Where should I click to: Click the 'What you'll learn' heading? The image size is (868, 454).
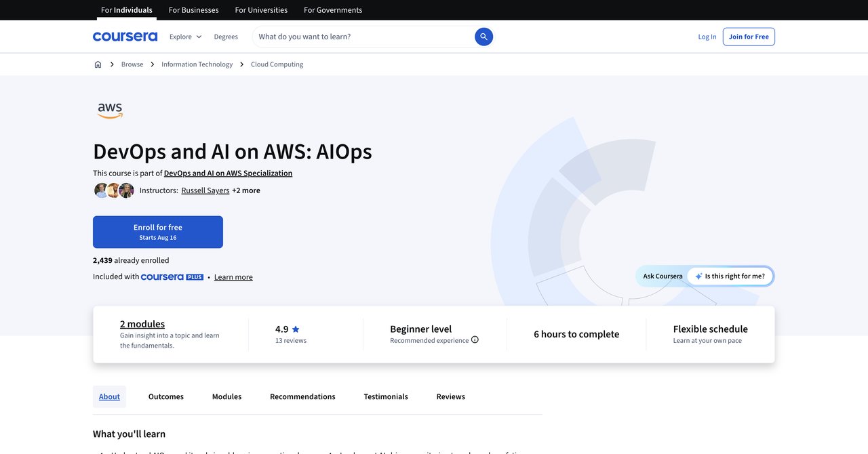point(129,434)
